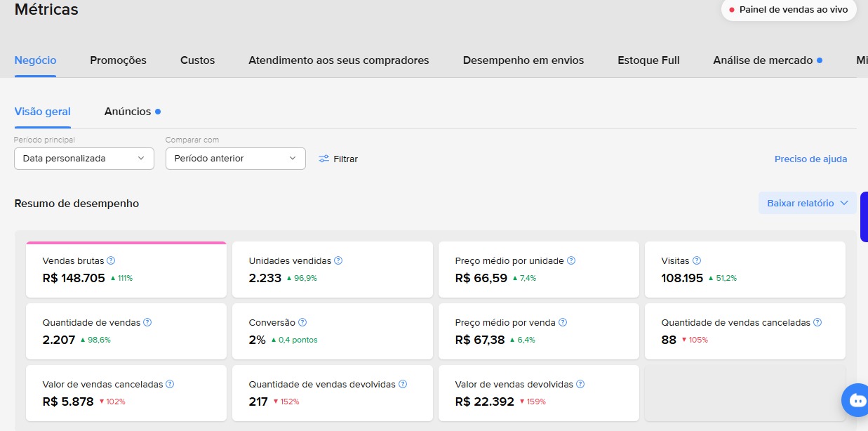Image resolution: width=868 pixels, height=431 pixels.
Task: Select the Vendas brutas metric card
Action: [x=126, y=270]
